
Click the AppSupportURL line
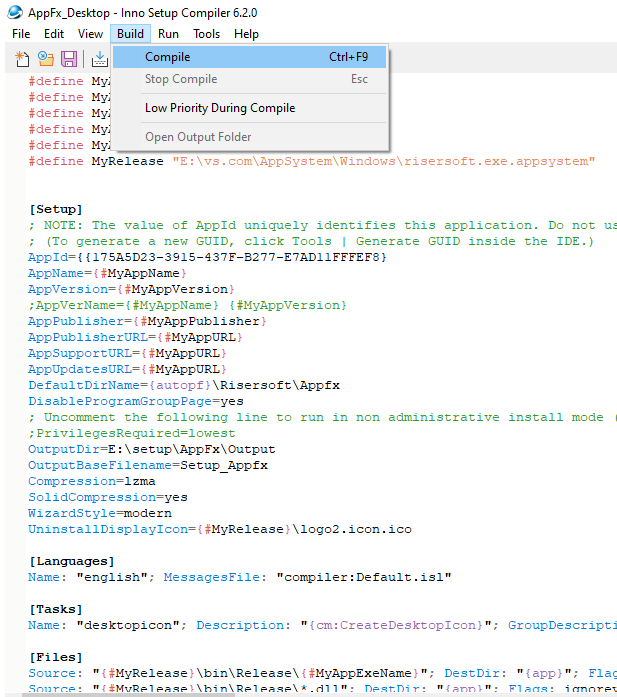(127, 353)
